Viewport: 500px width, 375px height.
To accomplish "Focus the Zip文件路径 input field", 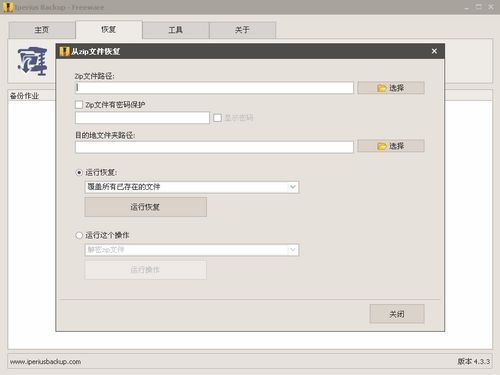I will click(x=214, y=88).
